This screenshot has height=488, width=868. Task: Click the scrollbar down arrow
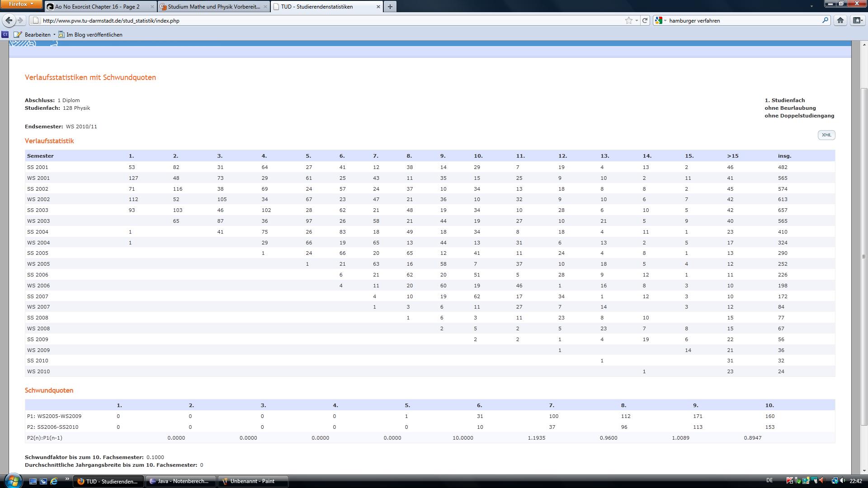(x=864, y=470)
